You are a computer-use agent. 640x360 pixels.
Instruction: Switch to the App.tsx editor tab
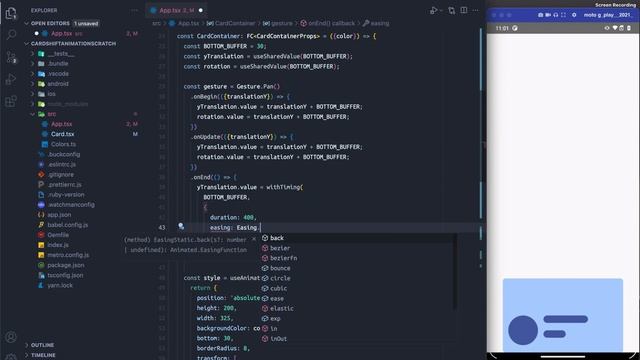177,10
